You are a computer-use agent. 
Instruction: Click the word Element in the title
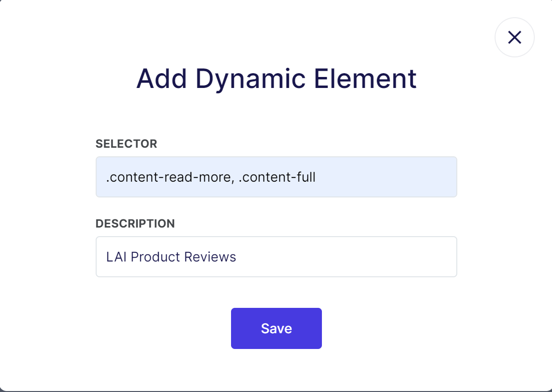point(365,79)
